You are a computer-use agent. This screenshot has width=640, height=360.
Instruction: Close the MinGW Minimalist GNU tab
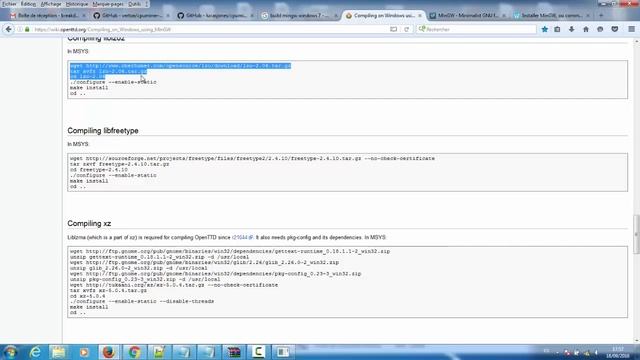pos(504,16)
